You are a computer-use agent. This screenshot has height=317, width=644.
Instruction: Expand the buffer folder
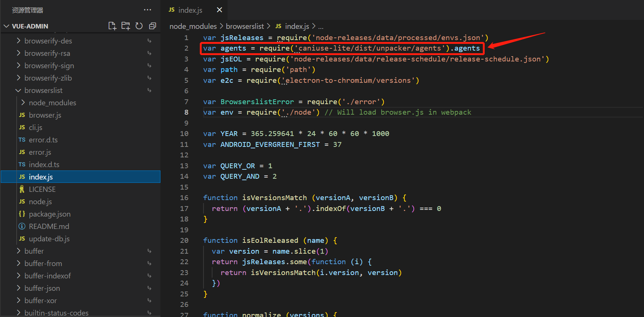[x=81, y=251]
